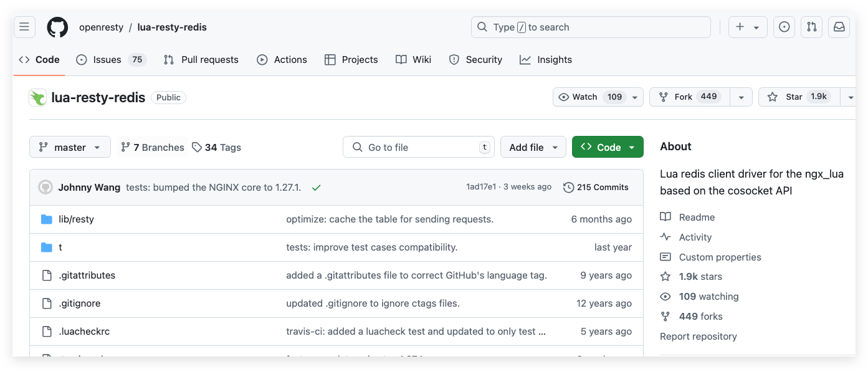View the 109 watching link

(x=699, y=297)
